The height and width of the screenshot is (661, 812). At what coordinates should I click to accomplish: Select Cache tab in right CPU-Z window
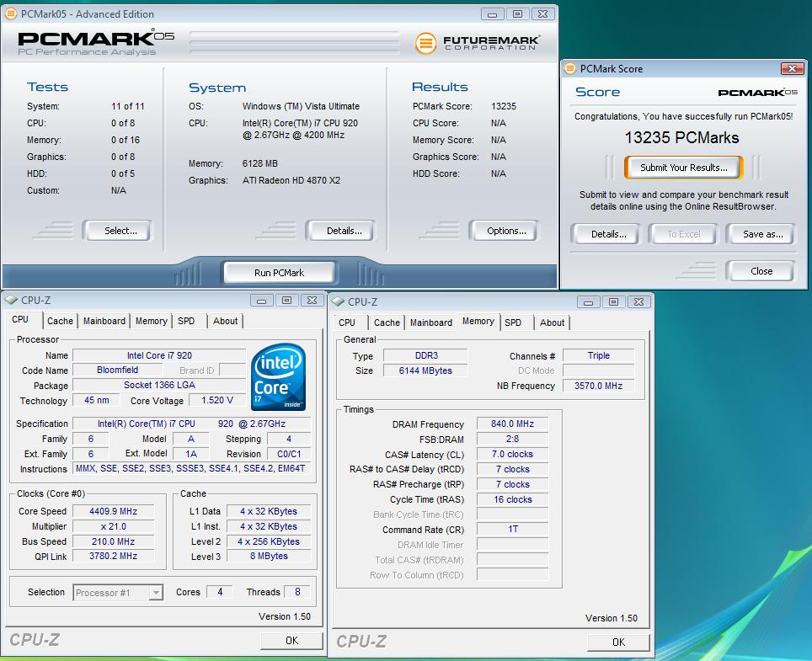coord(387,323)
